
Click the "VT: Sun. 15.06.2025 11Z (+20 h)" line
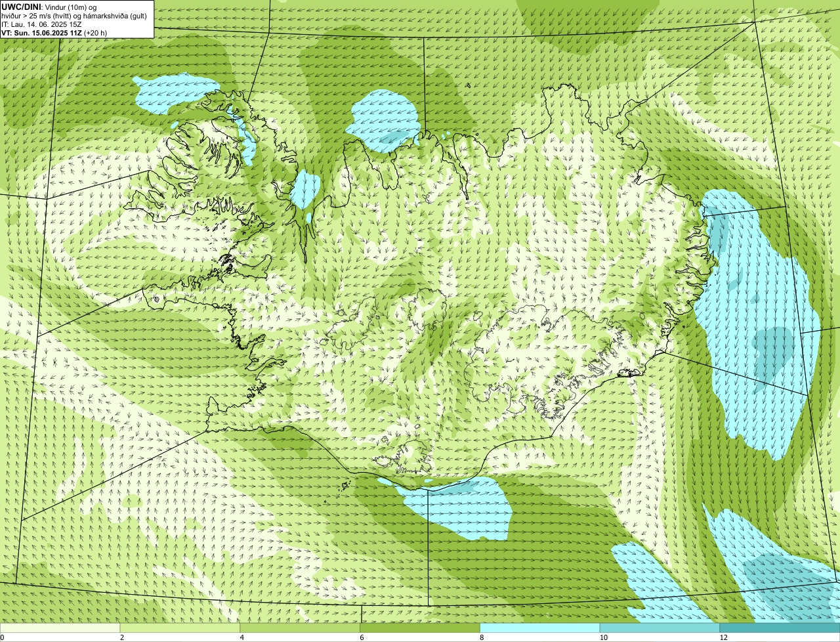coord(54,33)
